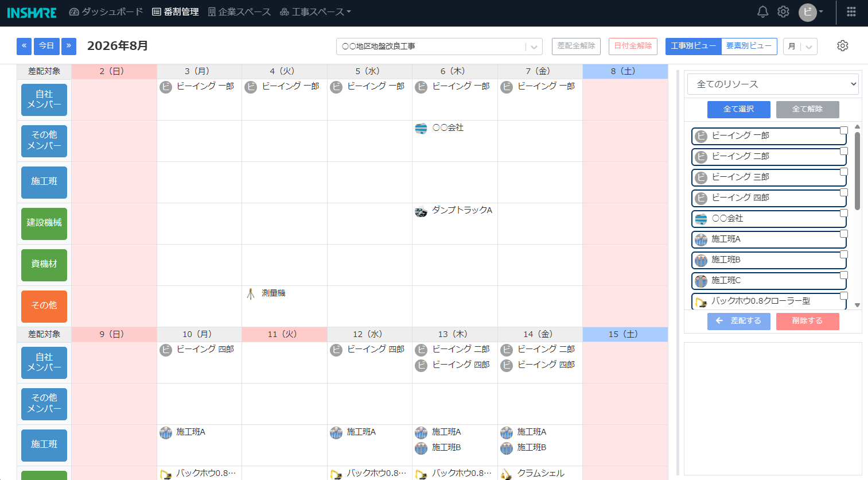The width and height of the screenshot is (868, 480).
Task: Open the apps grid menu icon
Action: point(851,11)
